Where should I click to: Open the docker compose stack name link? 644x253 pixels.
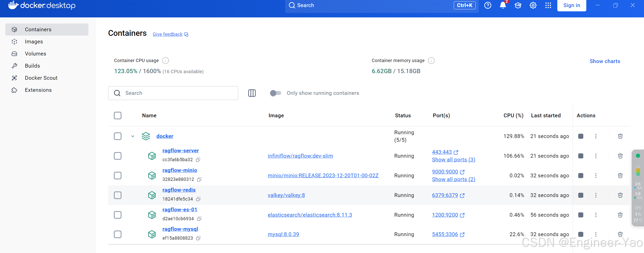tap(165, 136)
